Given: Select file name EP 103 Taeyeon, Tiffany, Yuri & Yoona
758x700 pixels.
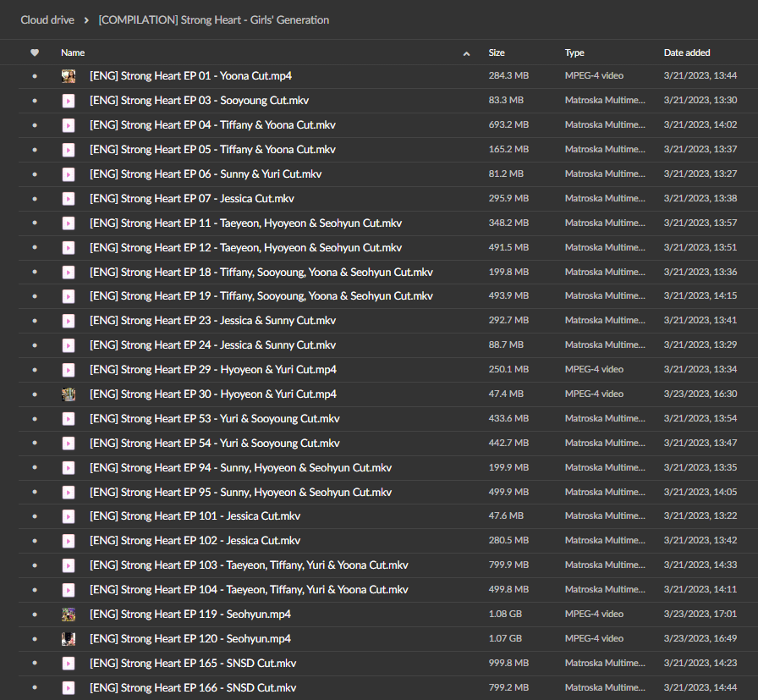Looking at the screenshot, I should (x=249, y=565).
